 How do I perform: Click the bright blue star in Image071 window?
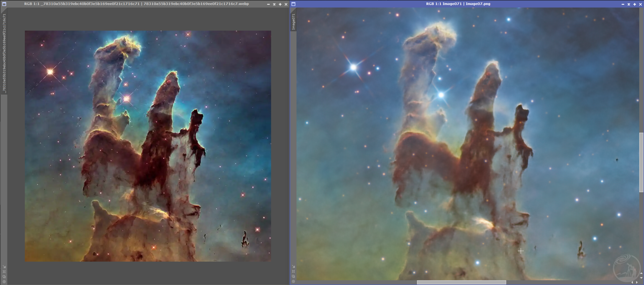tap(353, 67)
